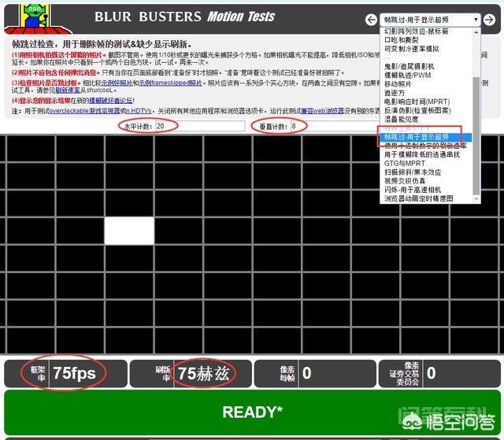
Task: Click the green READY* status bar
Action: point(252,412)
